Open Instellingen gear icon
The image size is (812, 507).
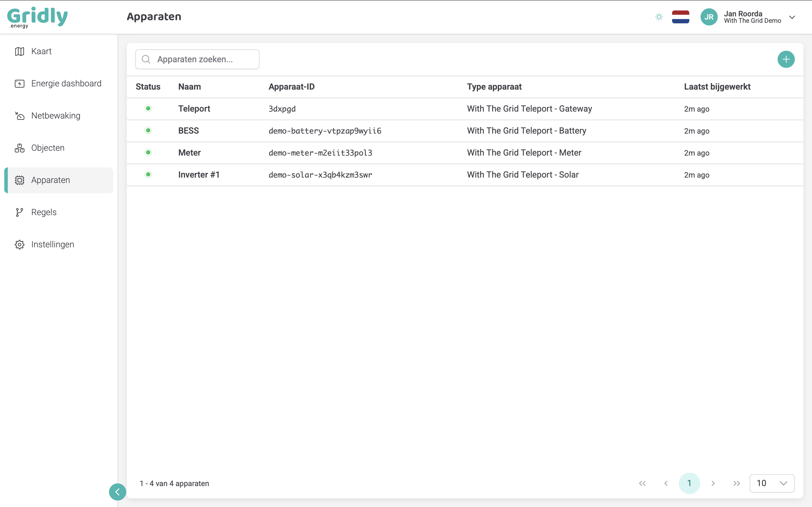pos(19,244)
